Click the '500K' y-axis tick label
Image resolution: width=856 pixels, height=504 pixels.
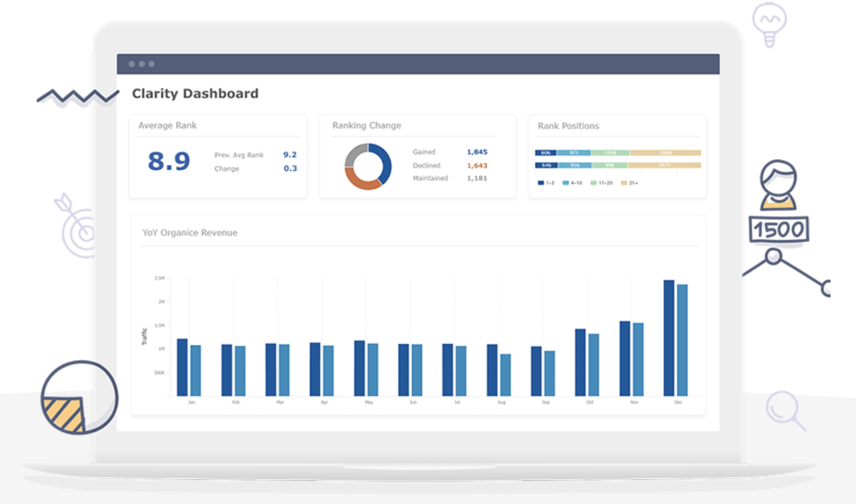pos(159,373)
